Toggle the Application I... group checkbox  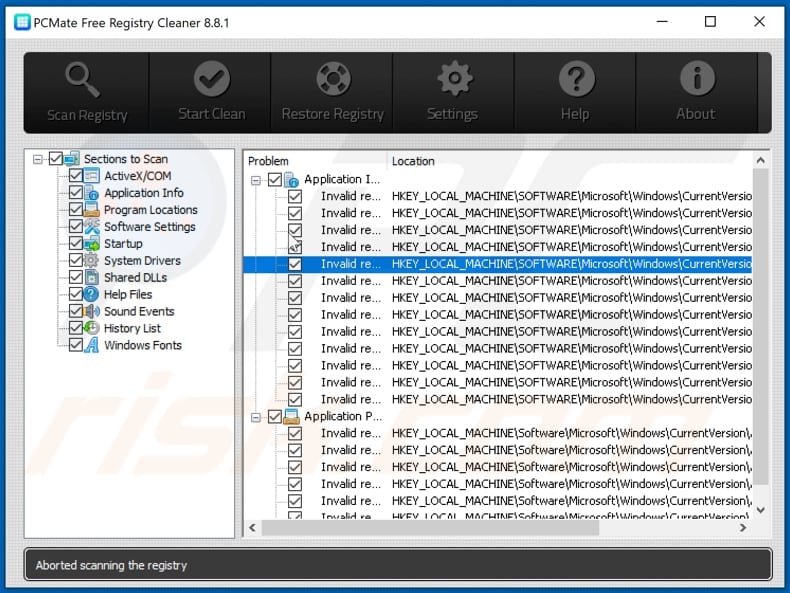(x=275, y=179)
